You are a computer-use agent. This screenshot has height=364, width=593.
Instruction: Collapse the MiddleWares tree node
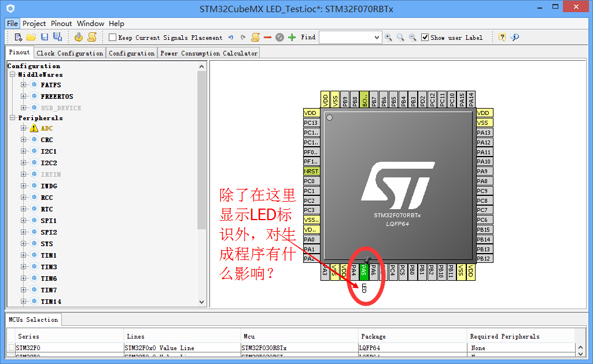13,75
